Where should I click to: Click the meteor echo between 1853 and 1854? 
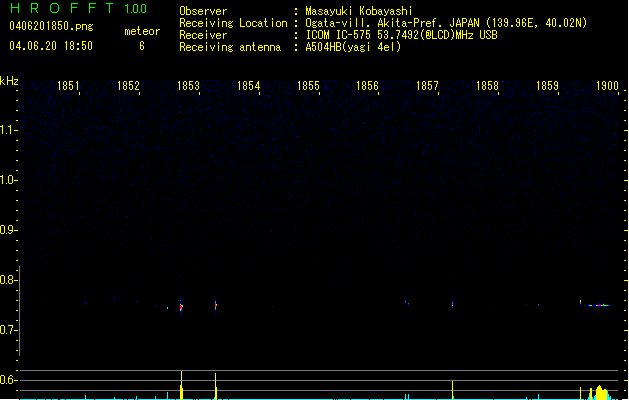pyautogui.click(x=216, y=305)
